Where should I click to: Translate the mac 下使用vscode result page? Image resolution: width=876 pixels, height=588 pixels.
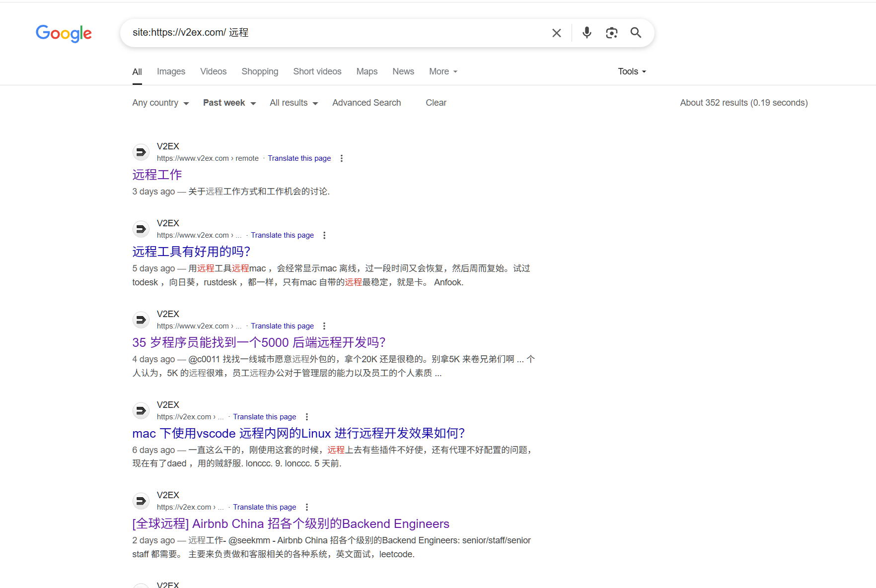(265, 417)
